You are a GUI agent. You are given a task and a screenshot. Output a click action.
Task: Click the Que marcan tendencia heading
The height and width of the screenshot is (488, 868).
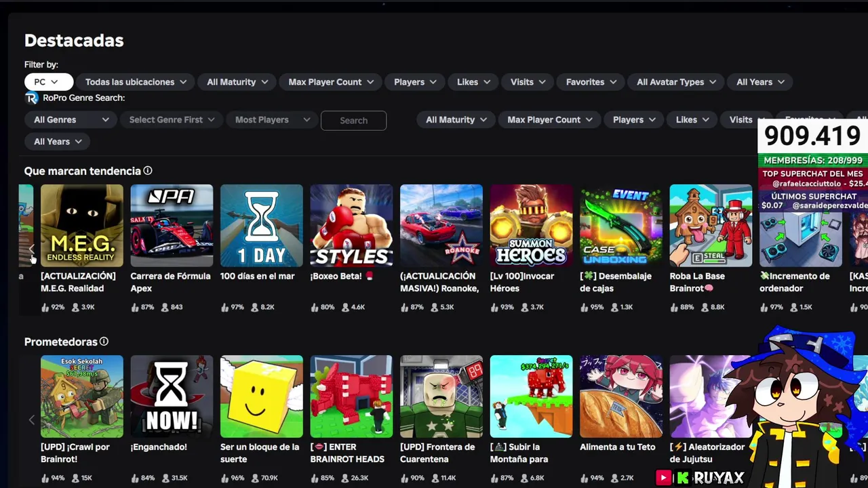click(x=83, y=171)
